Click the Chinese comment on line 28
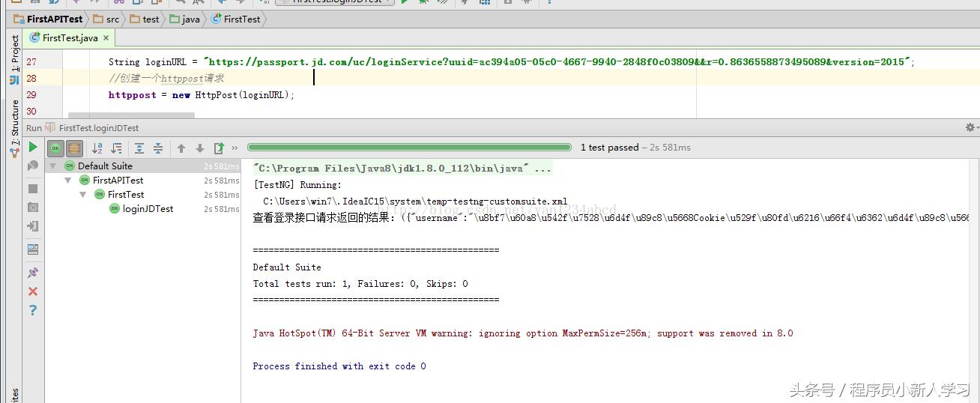The image size is (980, 403). pyautogui.click(x=166, y=79)
